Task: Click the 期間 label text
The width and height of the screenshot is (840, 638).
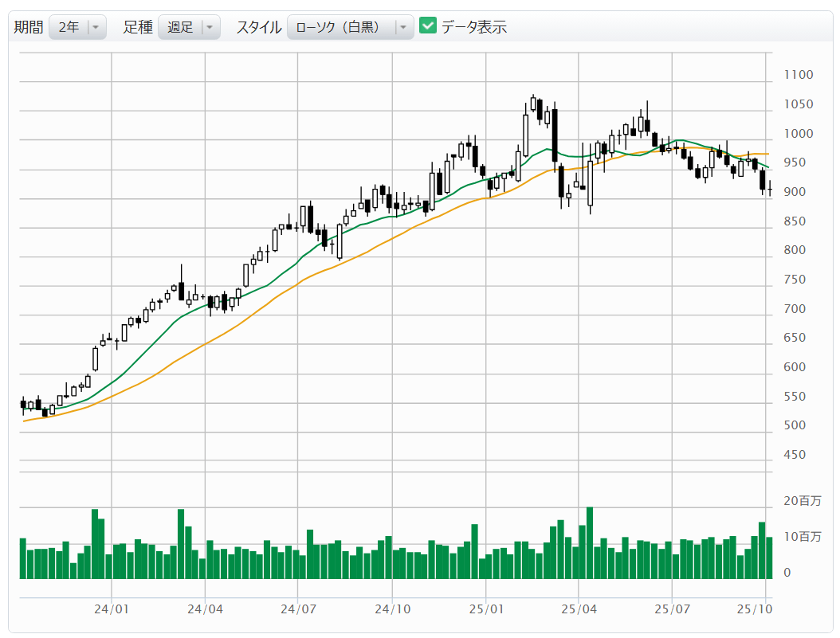Action: pyautogui.click(x=29, y=27)
